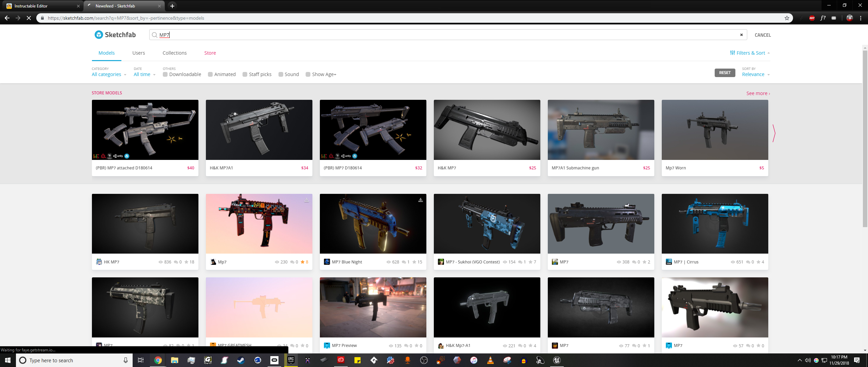Click CANCEL next to the search bar
Screen dimensions: 868x367
(763, 35)
